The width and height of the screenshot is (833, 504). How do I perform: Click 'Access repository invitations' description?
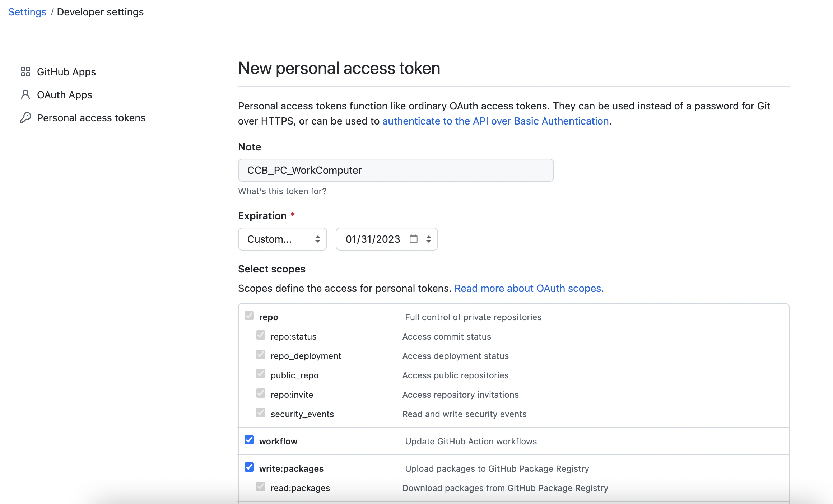click(460, 395)
